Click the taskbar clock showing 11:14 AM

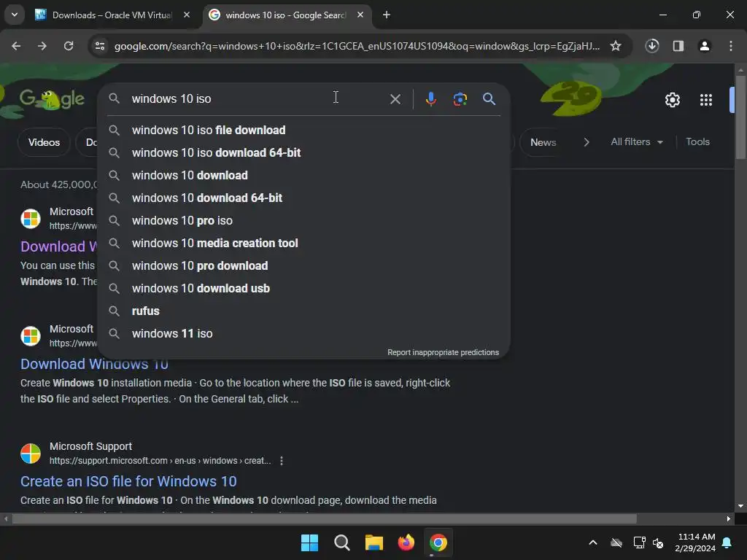point(694,542)
